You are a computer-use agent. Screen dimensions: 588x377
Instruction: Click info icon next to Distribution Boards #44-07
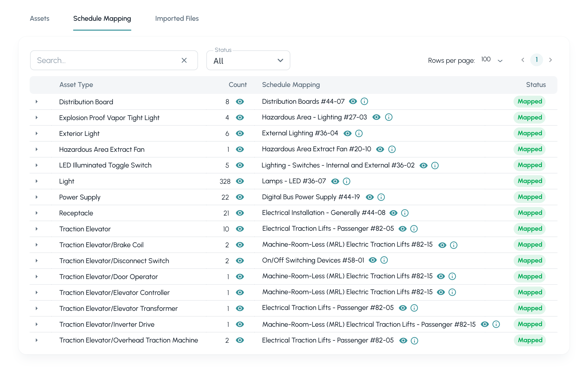tap(364, 101)
